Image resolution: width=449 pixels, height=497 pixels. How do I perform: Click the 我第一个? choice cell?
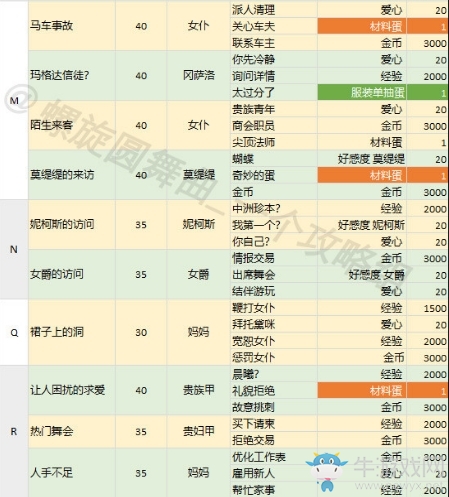(x=274, y=225)
